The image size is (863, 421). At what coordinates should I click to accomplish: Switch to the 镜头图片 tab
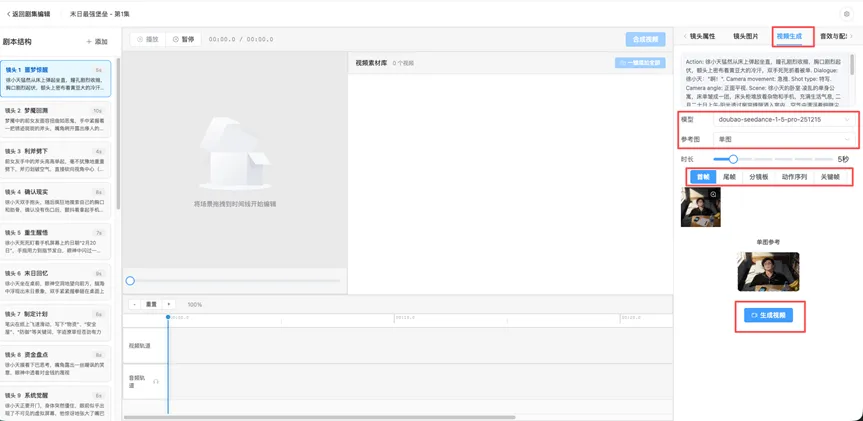[x=745, y=36]
